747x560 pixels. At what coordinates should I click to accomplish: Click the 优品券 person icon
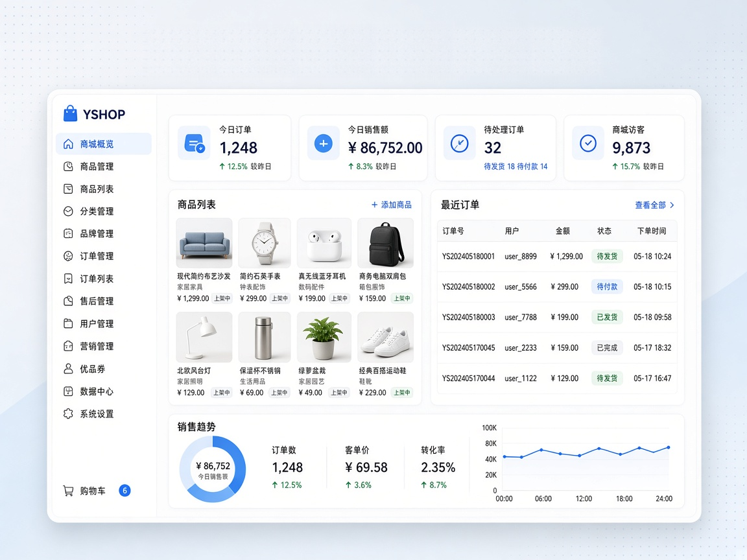[68, 369]
